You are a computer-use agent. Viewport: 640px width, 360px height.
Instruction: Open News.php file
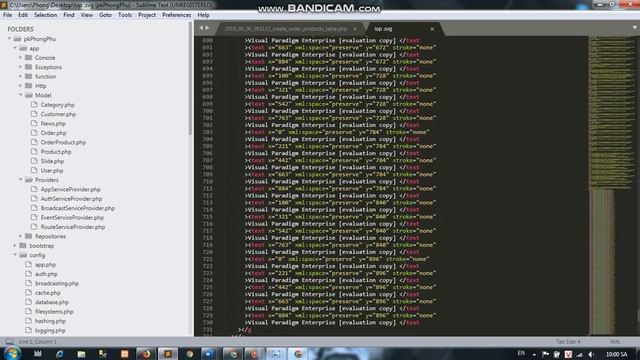53,124
